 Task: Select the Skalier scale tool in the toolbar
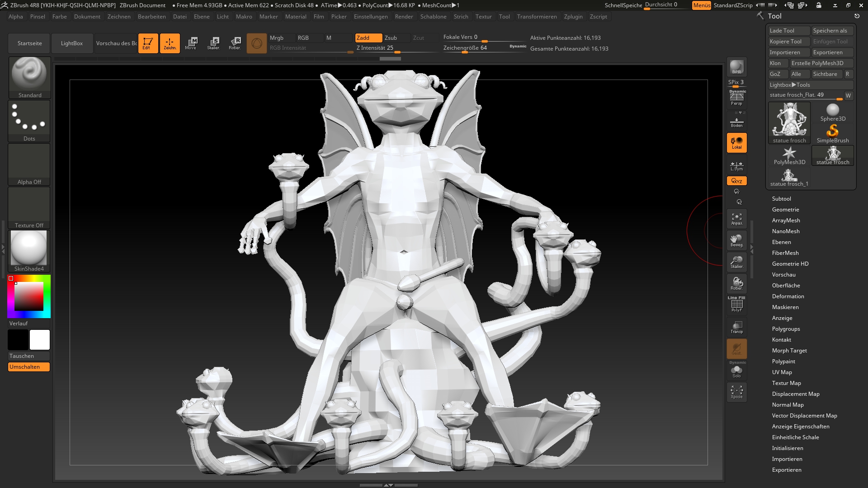click(x=213, y=43)
